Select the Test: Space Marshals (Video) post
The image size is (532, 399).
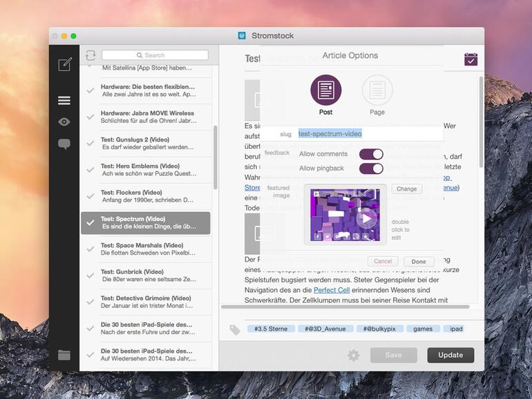(x=146, y=249)
